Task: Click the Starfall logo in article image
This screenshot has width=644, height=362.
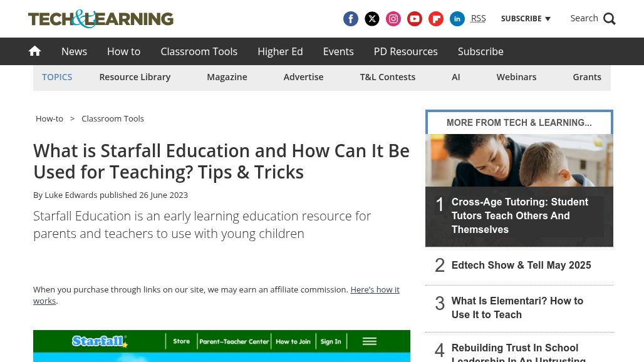Action: pyautogui.click(x=99, y=341)
